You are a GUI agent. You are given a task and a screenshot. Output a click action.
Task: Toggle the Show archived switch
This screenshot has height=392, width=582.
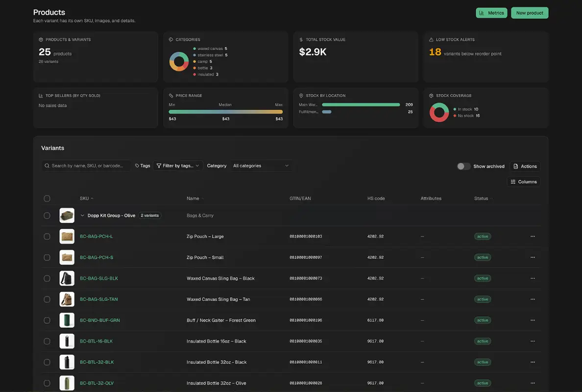pyautogui.click(x=463, y=166)
